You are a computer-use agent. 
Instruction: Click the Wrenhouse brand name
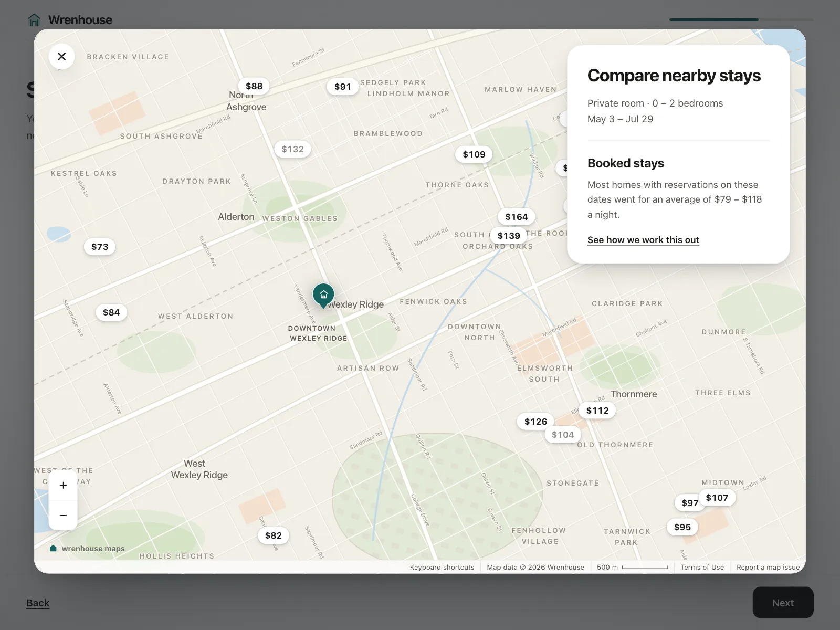coord(80,20)
